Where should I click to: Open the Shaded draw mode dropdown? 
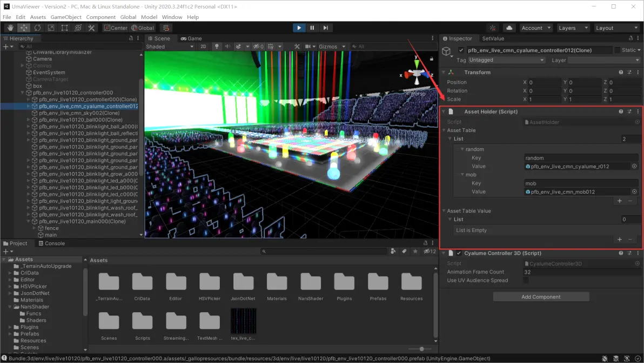tap(170, 47)
